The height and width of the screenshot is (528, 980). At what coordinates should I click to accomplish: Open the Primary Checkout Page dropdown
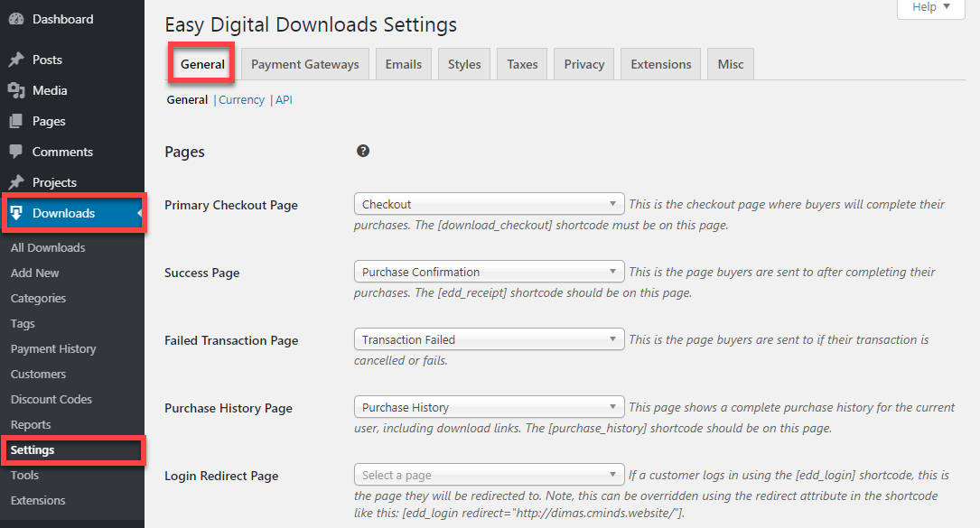tap(489, 204)
